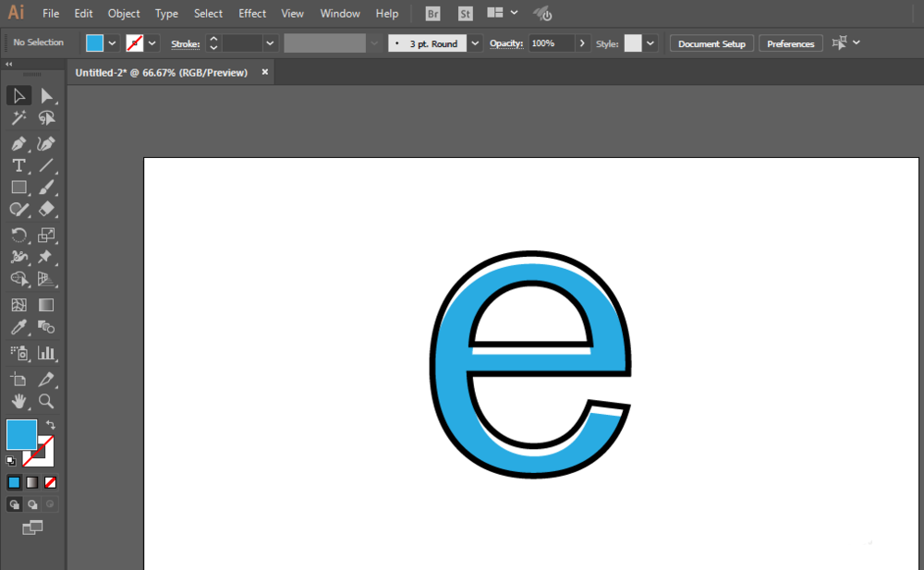This screenshot has width=924, height=570.
Task: Activate the Type tool
Action: point(18,165)
